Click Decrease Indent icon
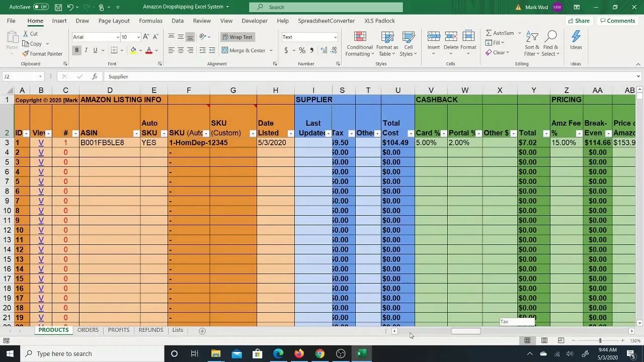Viewport: 644px width, 362px height. tap(202, 50)
